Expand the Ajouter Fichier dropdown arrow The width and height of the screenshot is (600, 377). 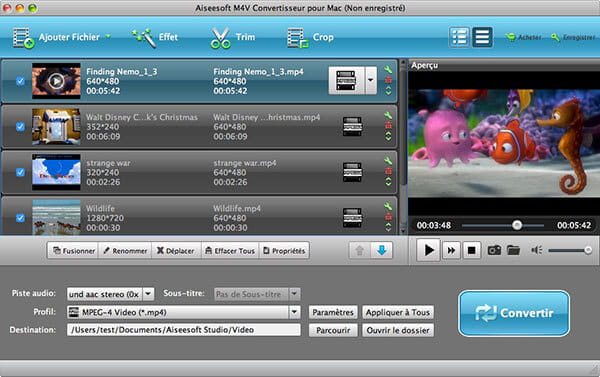click(x=108, y=36)
